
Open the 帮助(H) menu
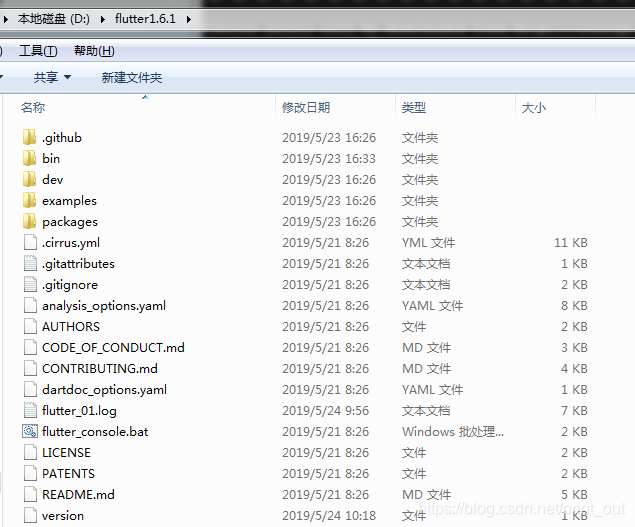(x=94, y=51)
